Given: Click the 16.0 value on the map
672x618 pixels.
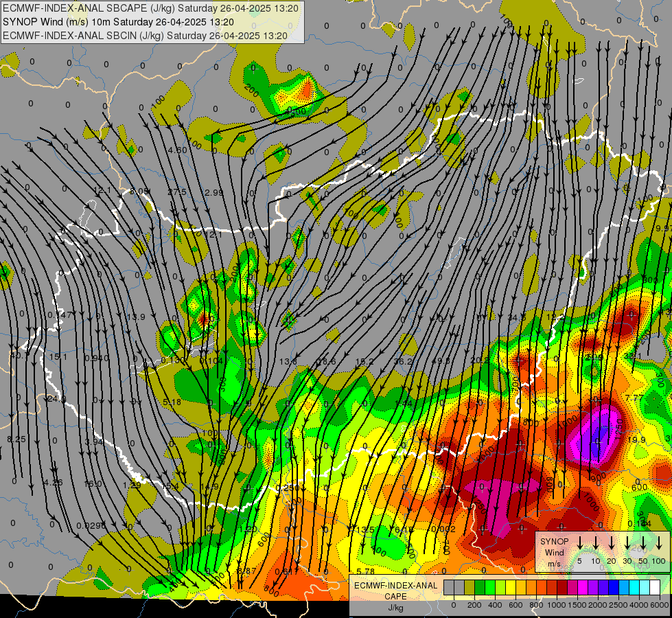Looking at the screenshot, I should (x=93, y=484).
